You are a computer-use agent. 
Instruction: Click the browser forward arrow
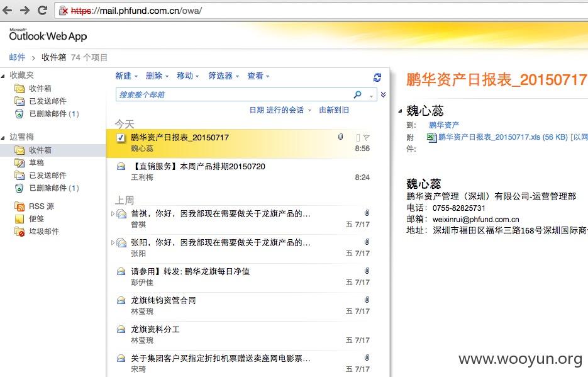point(25,11)
